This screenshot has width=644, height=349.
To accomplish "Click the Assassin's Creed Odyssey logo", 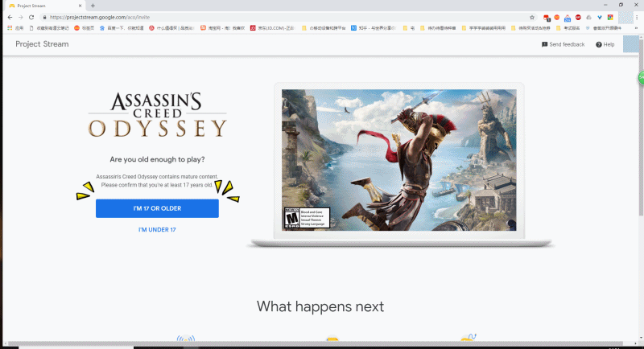I will click(157, 114).
